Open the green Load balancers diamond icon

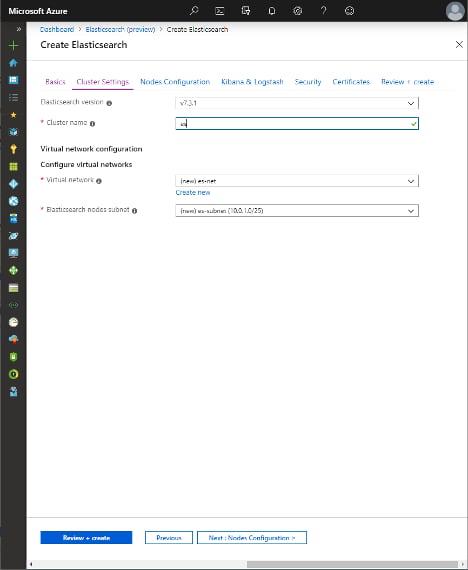click(x=13, y=270)
